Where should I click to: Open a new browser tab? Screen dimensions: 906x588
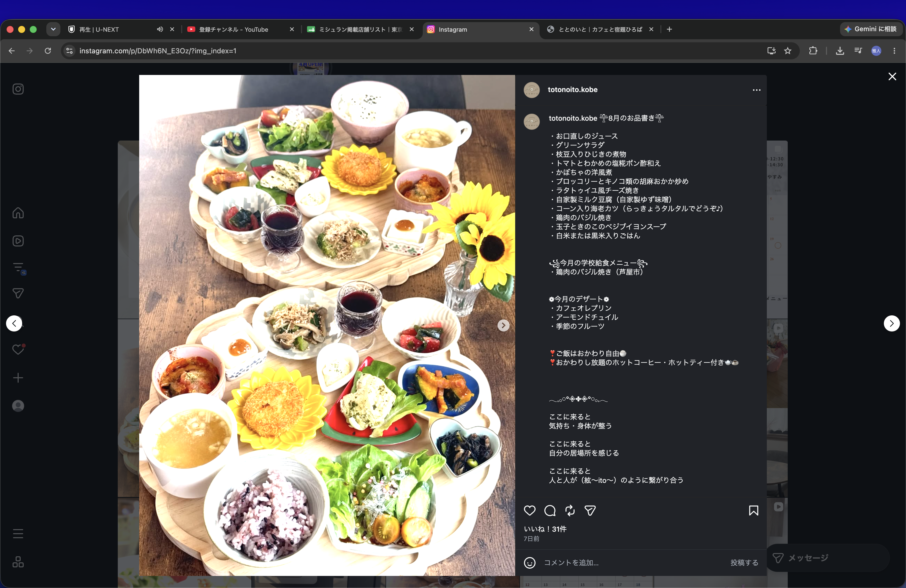pos(670,29)
